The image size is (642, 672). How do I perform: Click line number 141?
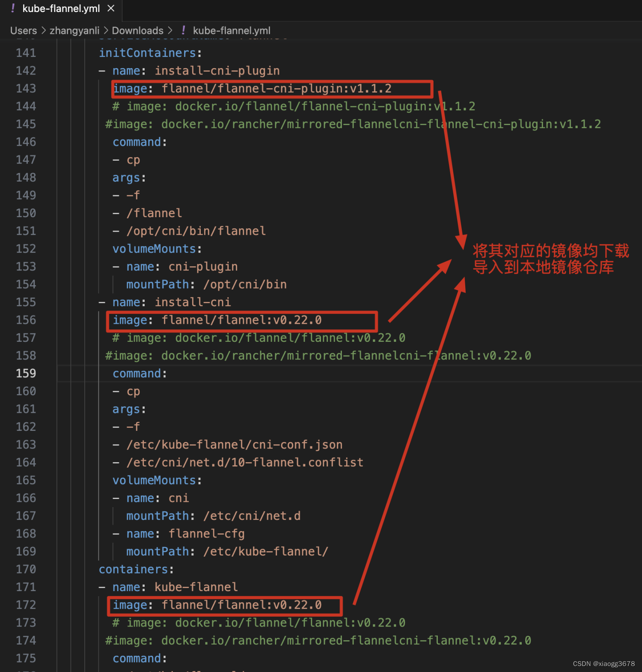pos(26,53)
